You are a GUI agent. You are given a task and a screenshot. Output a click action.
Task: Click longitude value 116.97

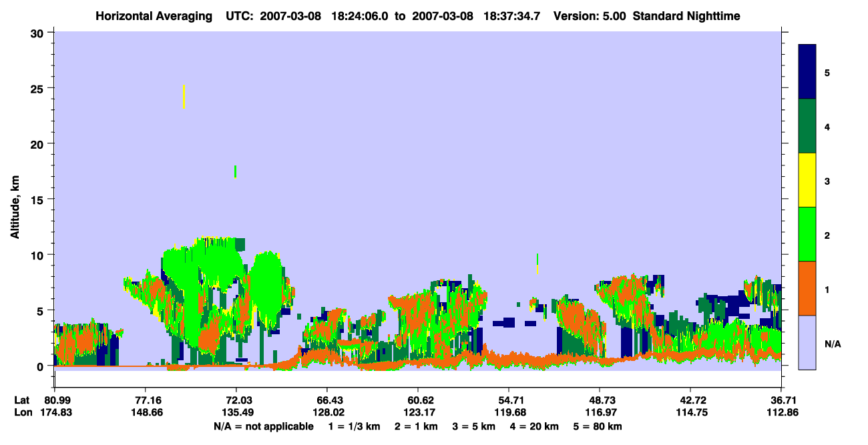pyautogui.click(x=600, y=412)
